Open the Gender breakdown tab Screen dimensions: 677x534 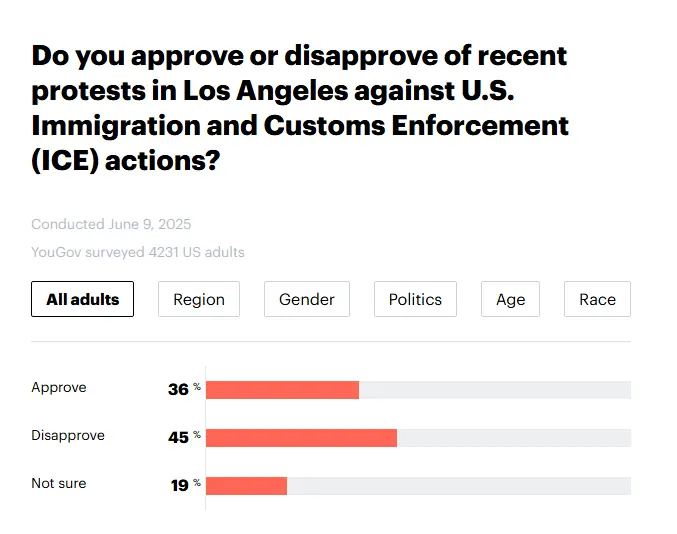307,299
